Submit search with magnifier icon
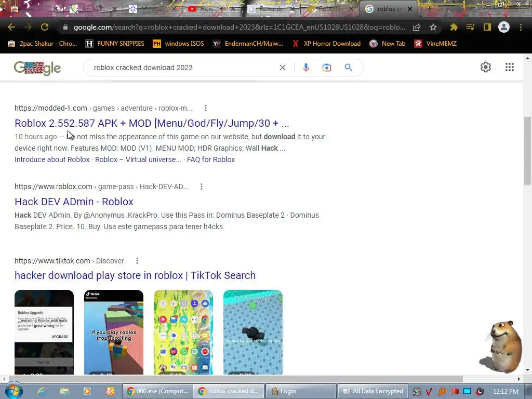This screenshot has height=399, width=532. (349, 68)
